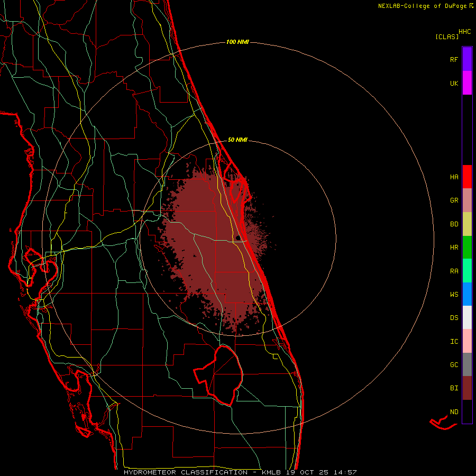Click the "UK" legend label
476x476 pixels.
tap(454, 83)
